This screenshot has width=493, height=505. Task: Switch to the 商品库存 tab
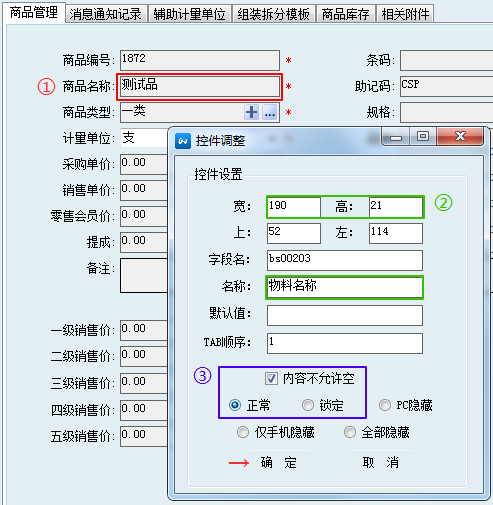point(346,14)
